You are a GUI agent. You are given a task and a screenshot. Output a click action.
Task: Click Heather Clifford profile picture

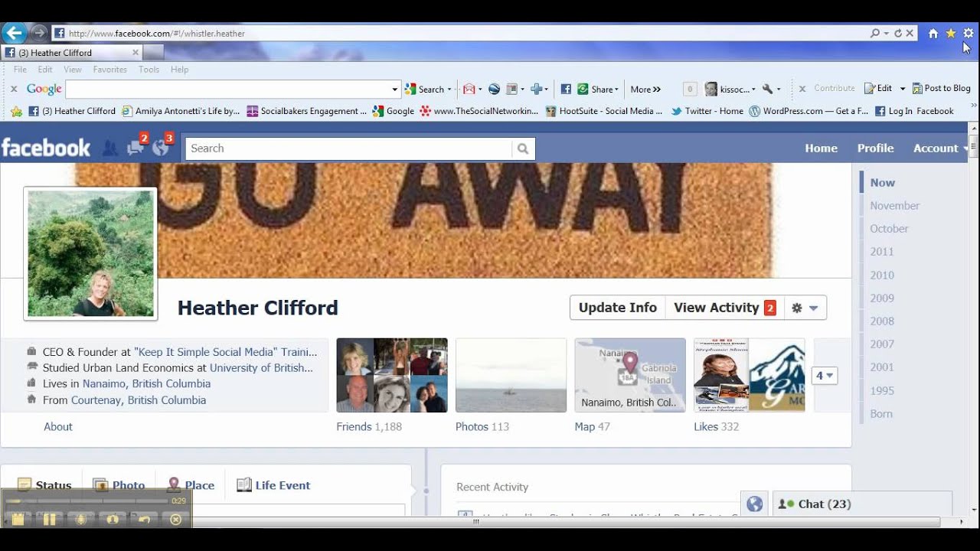pyautogui.click(x=90, y=253)
